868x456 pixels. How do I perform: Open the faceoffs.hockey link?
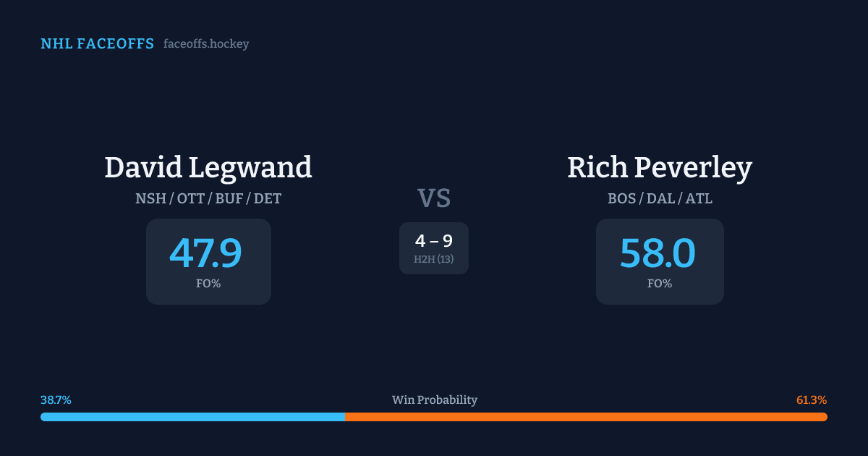tap(206, 44)
